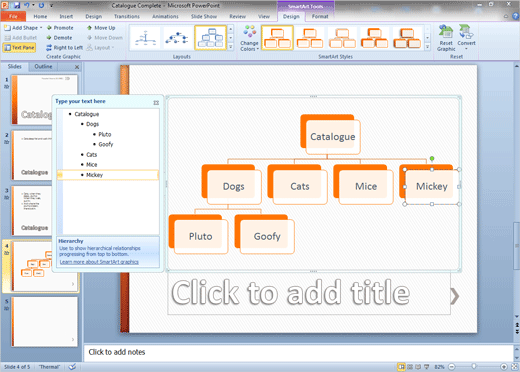Switch to Normal view button in status bar
This screenshot has width=520, height=372.
(x=402, y=367)
